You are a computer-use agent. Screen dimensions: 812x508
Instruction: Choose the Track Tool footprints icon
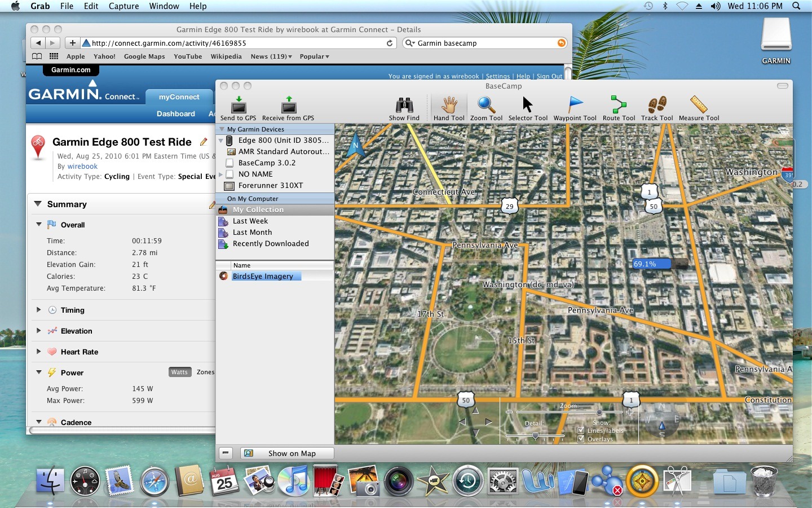click(657, 105)
